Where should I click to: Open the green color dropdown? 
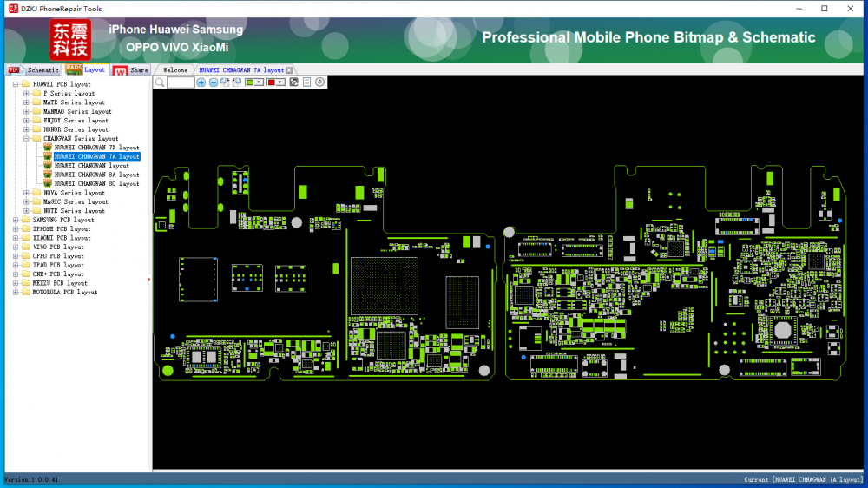260,82
